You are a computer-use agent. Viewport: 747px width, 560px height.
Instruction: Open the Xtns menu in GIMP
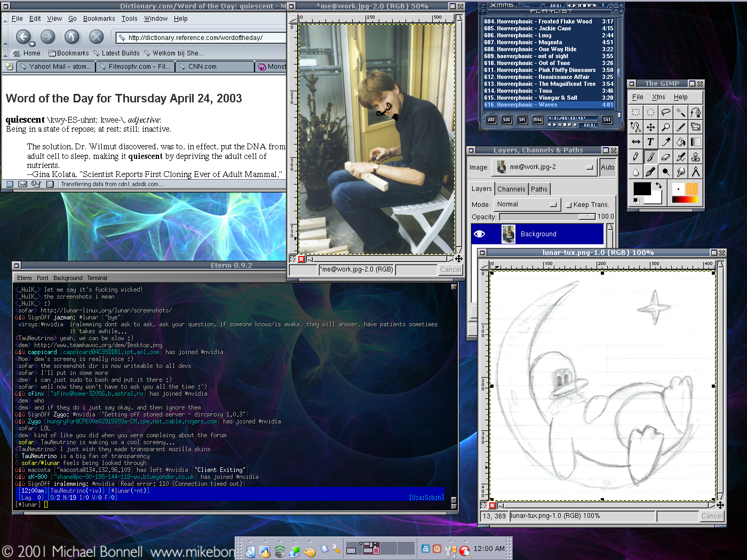(658, 97)
